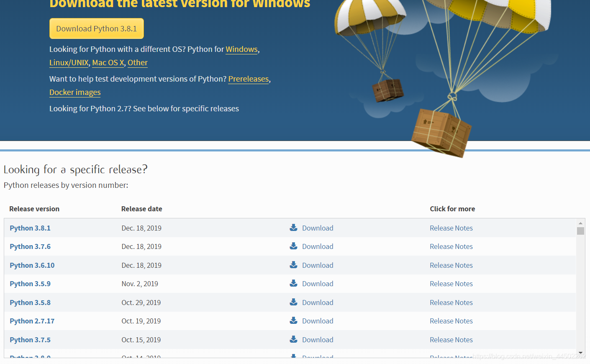590x364 pixels.
Task: View Release Notes for Python 2.7.17
Action: tap(451, 321)
